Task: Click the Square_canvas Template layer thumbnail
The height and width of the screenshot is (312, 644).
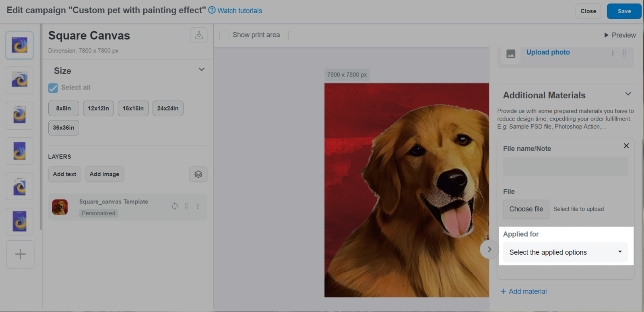Action: [x=60, y=207]
